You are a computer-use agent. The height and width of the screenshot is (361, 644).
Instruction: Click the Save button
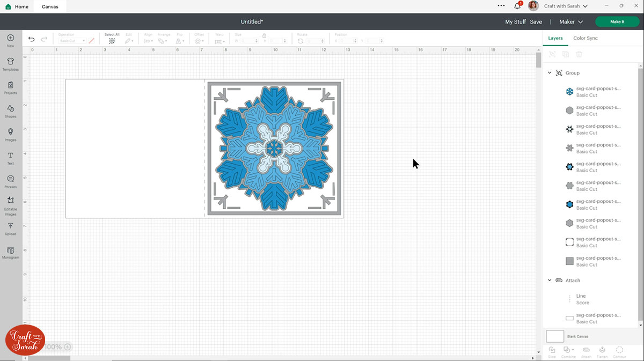[x=536, y=22]
